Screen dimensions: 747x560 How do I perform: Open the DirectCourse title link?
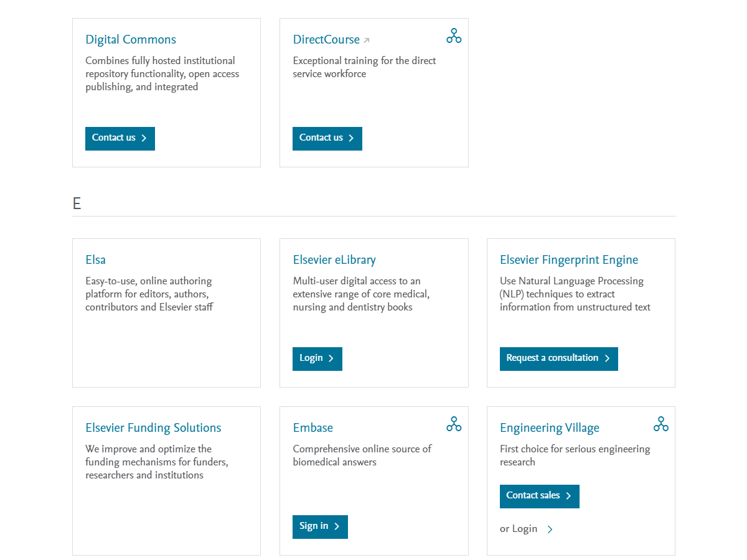tap(326, 40)
